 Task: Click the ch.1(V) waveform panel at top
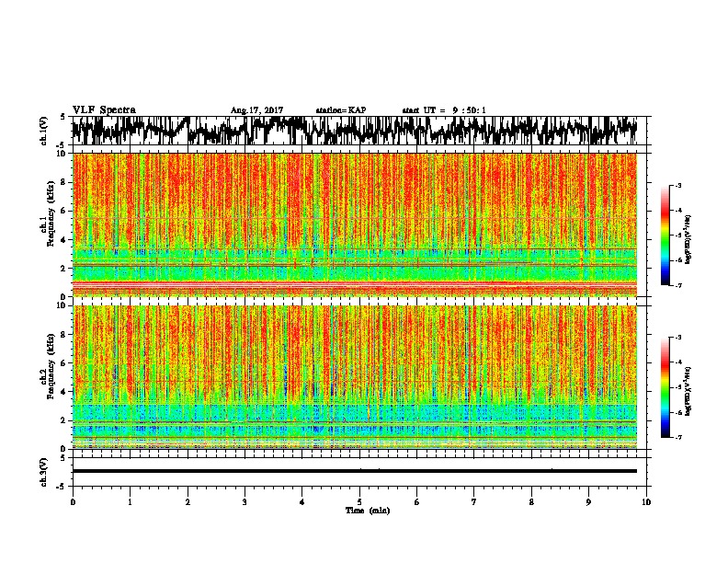point(359,131)
